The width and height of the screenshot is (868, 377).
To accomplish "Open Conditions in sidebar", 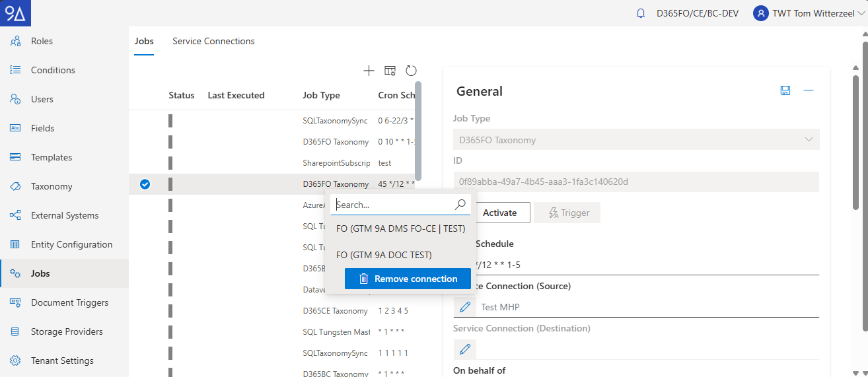I will (64, 70).
